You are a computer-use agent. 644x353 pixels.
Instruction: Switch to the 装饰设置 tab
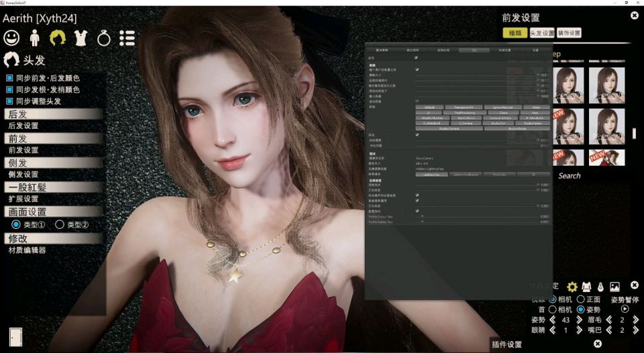(569, 33)
